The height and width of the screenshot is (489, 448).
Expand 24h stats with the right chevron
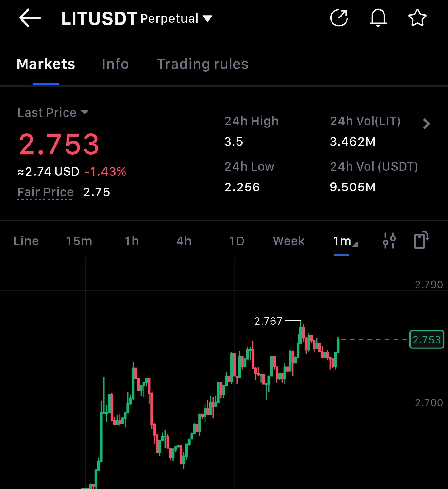click(426, 124)
